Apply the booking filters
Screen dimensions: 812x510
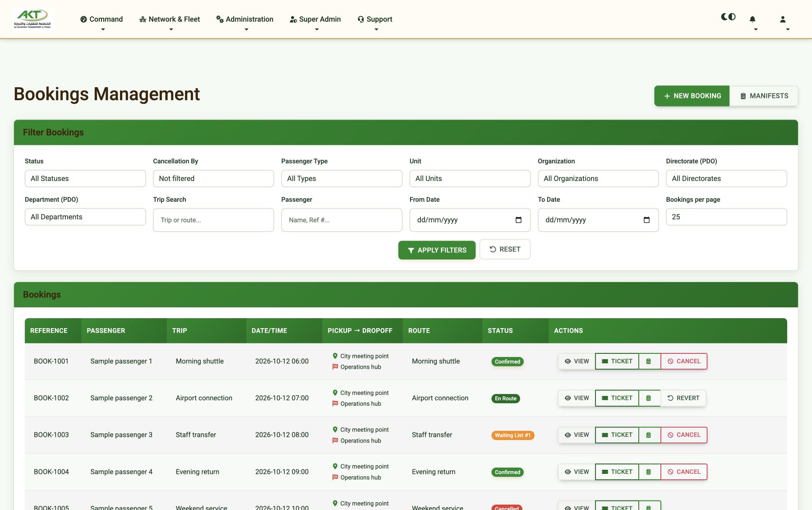coord(437,250)
